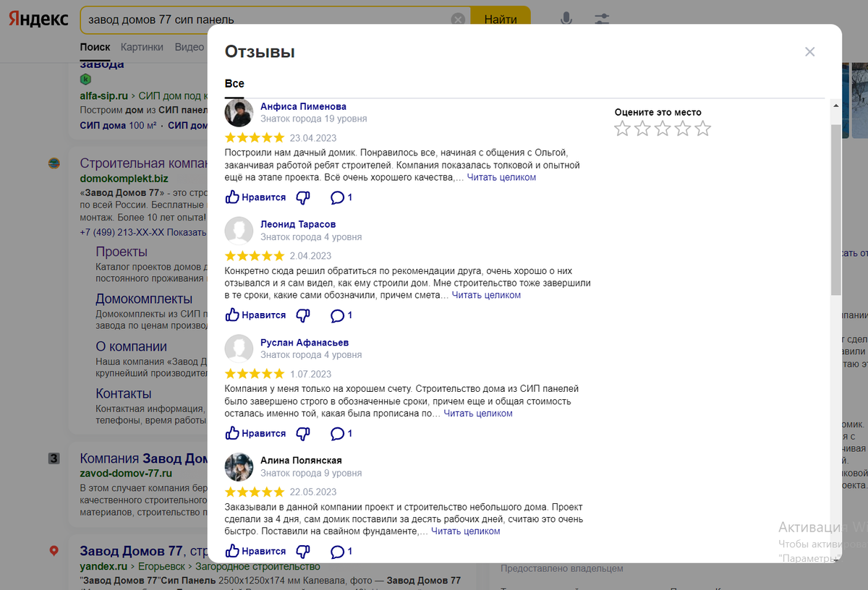Open the Контакты sitelink
This screenshot has width=868, height=590.
124,393
